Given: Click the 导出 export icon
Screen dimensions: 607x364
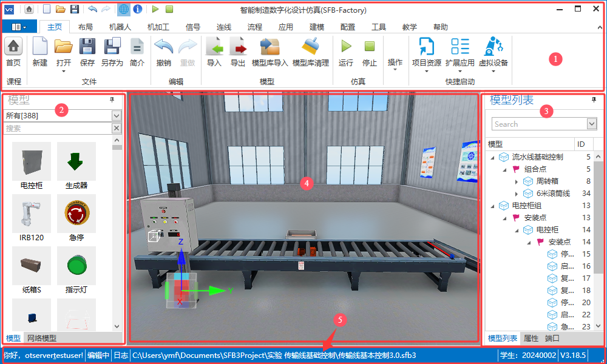Looking at the screenshot, I should click(x=238, y=47).
